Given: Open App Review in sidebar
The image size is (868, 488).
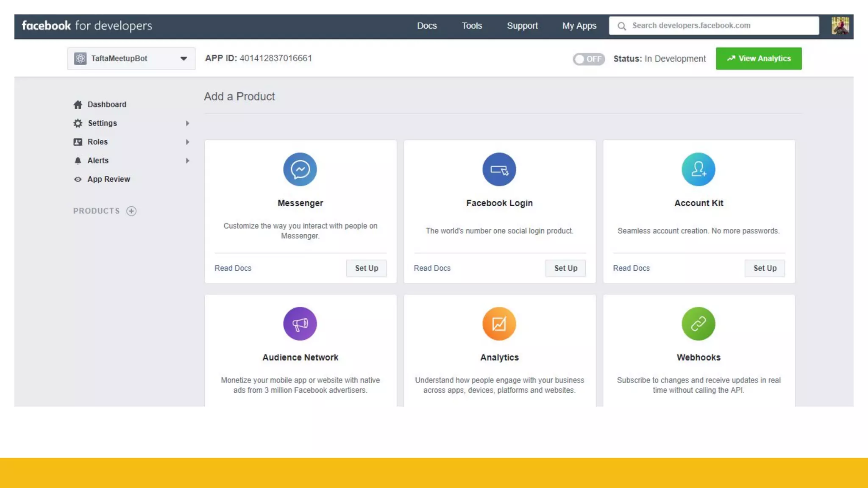Looking at the screenshot, I should 108,179.
